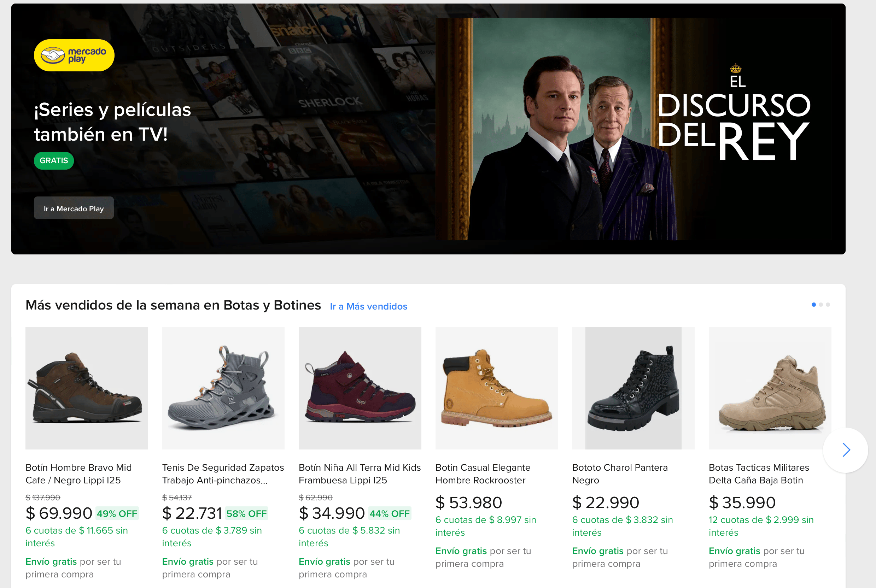Screen dimensions: 876x588
Task: Open the gray safety sneaker image
Action: pos(223,388)
